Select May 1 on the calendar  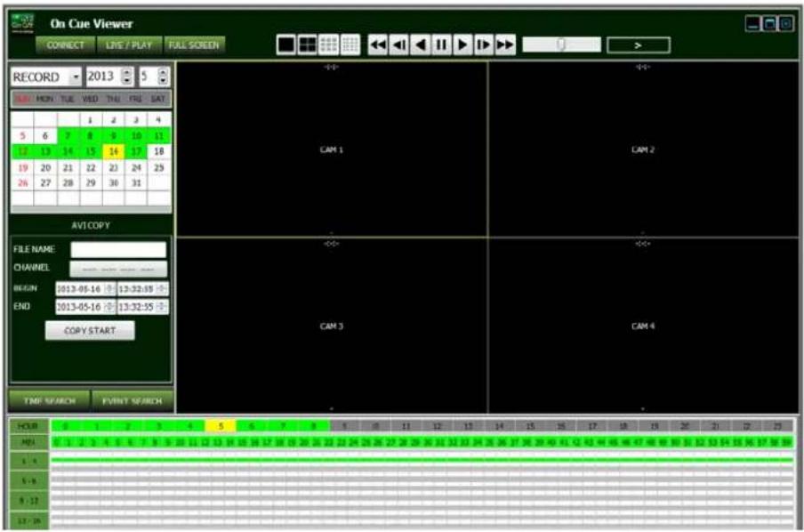pos(91,120)
